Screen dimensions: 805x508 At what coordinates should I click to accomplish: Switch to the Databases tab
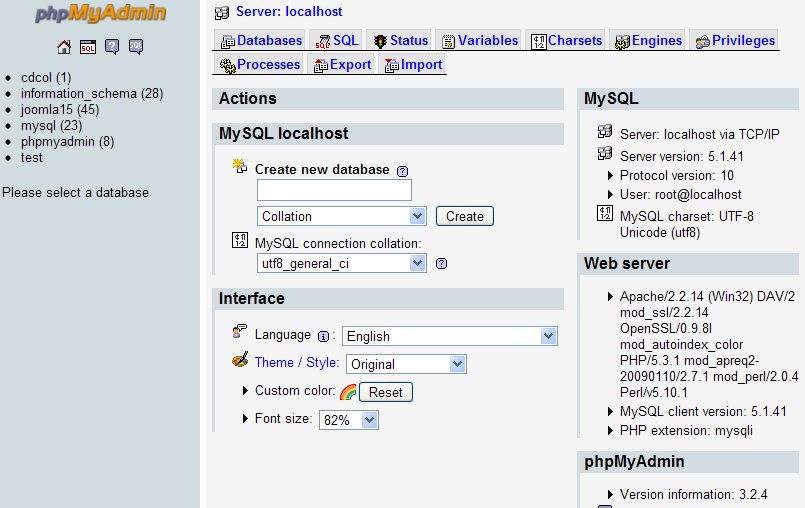[261, 41]
